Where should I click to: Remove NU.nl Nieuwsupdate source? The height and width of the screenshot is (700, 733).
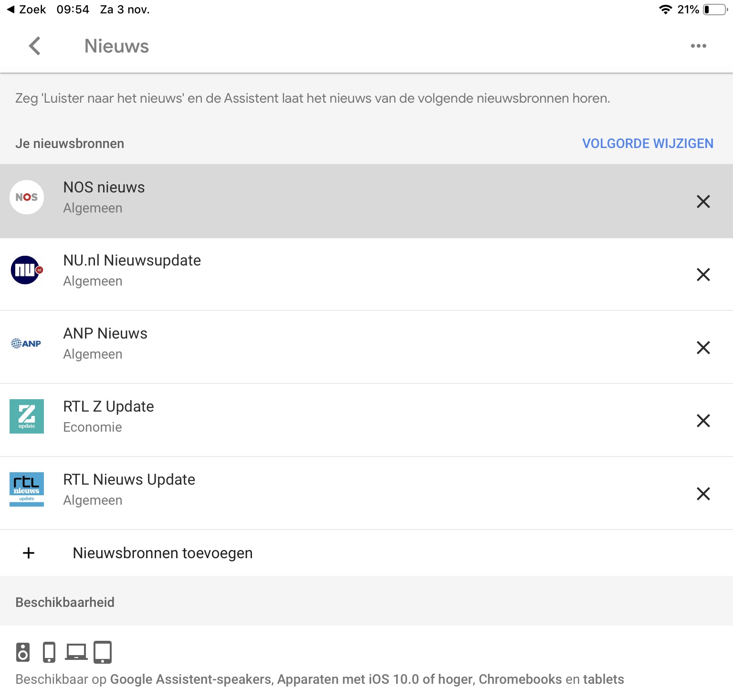point(703,275)
